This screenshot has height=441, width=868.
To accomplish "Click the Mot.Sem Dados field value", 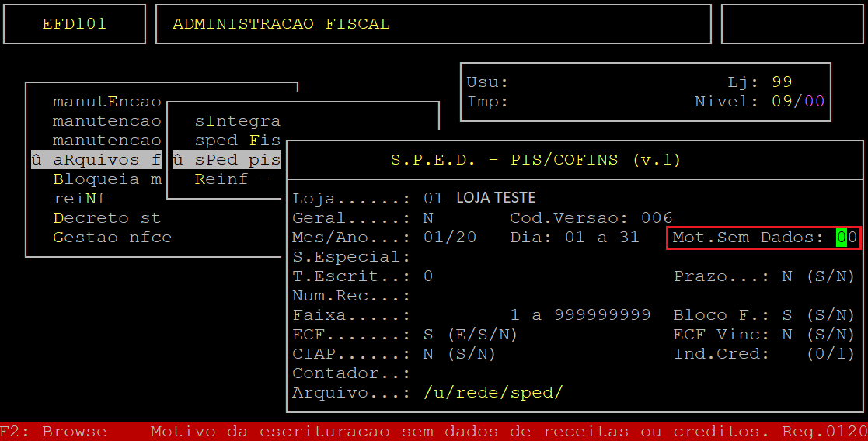I will 846,238.
